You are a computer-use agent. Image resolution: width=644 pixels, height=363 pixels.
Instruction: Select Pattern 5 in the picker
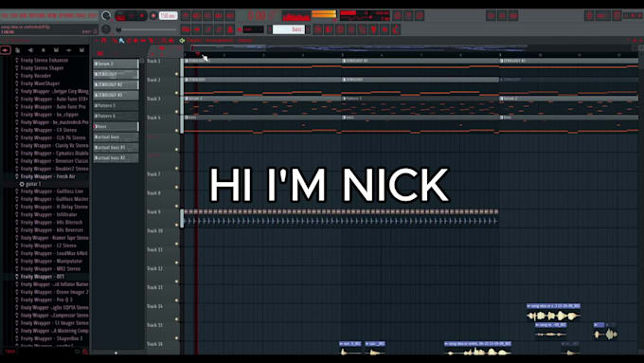point(116,105)
